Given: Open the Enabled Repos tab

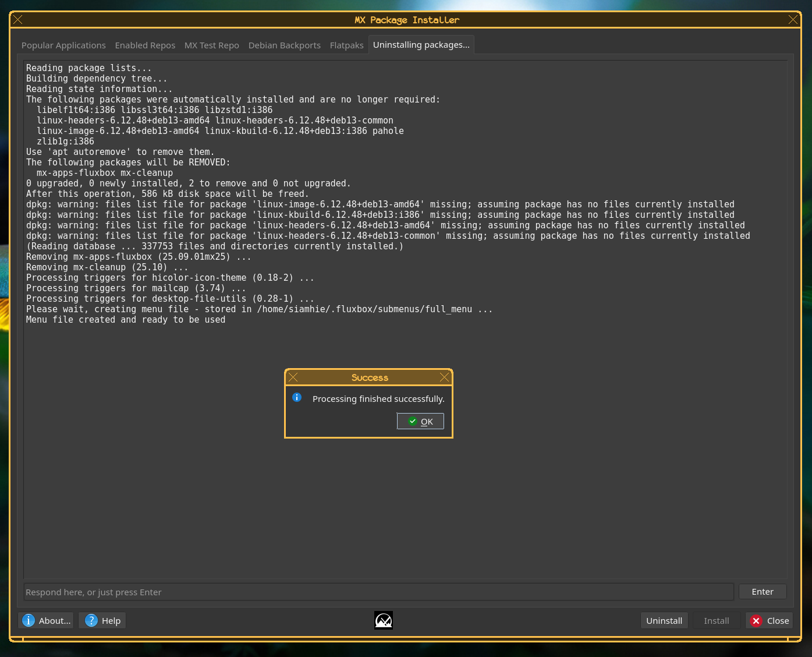Looking at the screenshot, I should click(x=145, y=45).
